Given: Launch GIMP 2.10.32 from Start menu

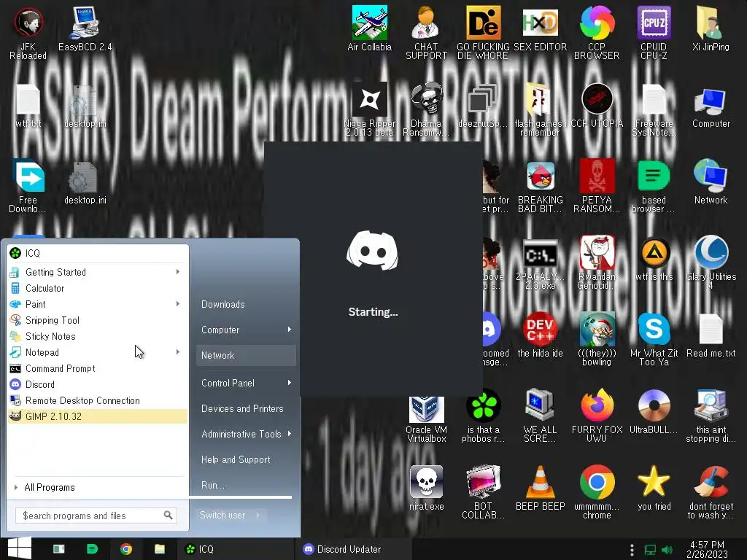Looking at the screenshot, I should click(x=98, y=416).
